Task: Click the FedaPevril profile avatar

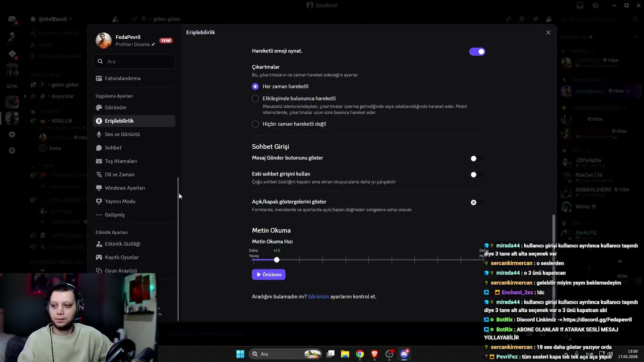Action: (x=104, y=41)
